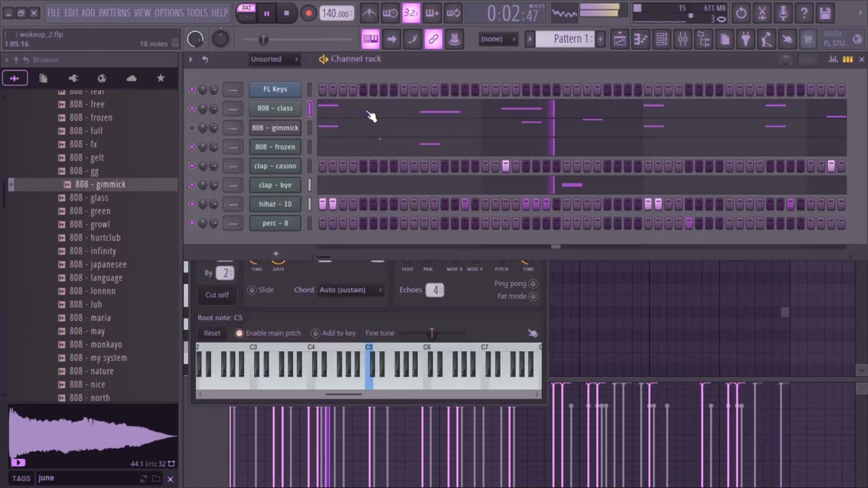Image resolution: width=868 pixels, height=488 pixels.
Task: Open the ADD menu
Action: [x=88, y=13]
